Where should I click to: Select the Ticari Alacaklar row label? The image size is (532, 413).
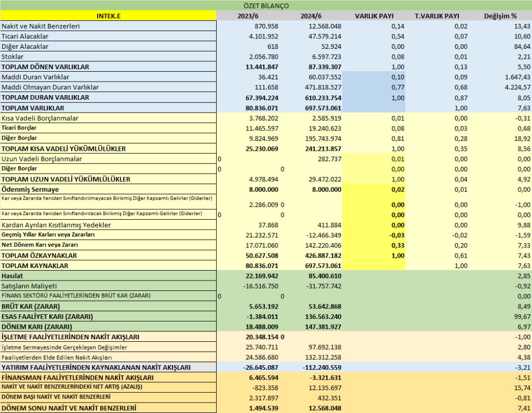pos(25,36)
